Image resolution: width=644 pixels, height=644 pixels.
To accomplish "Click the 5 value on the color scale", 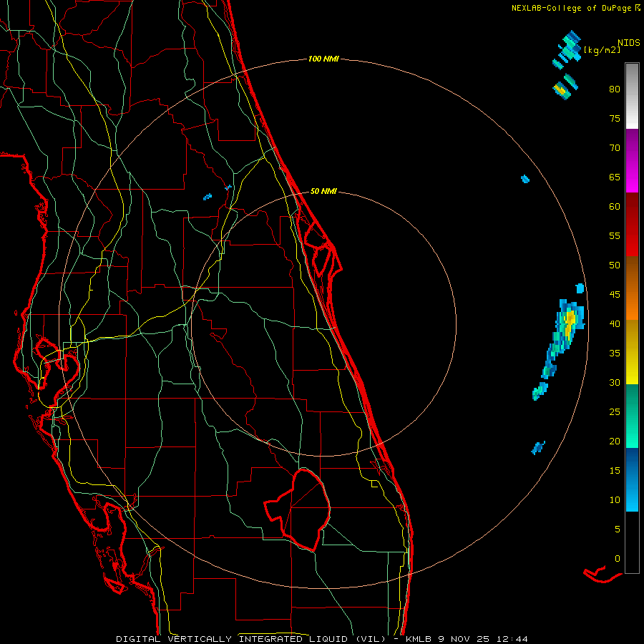I will pos(618,529).
